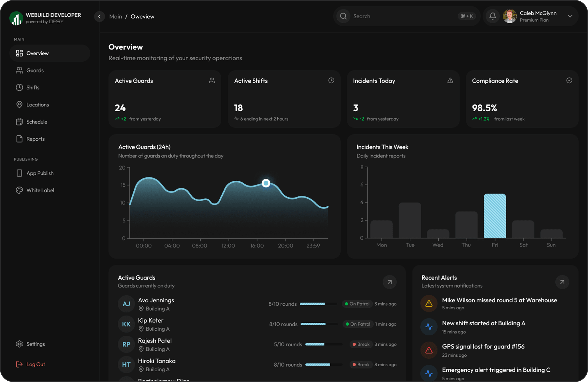This screenshot has height=382, width=588.
Task: Go to Shifts in the sidebar
Action: 50,88
